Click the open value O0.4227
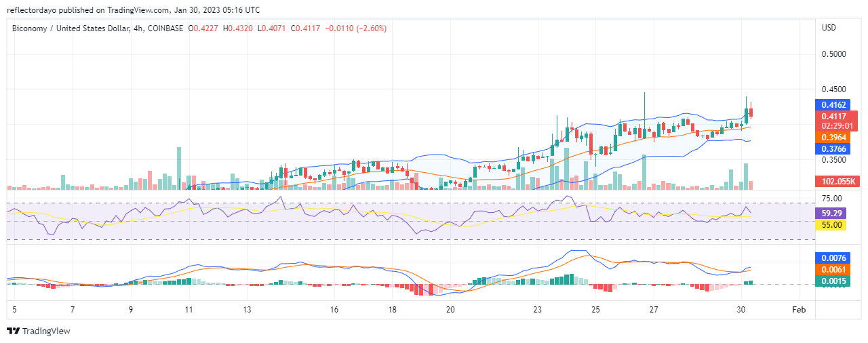The width and height of the screenshot is (868, 343). coord(203,28)
